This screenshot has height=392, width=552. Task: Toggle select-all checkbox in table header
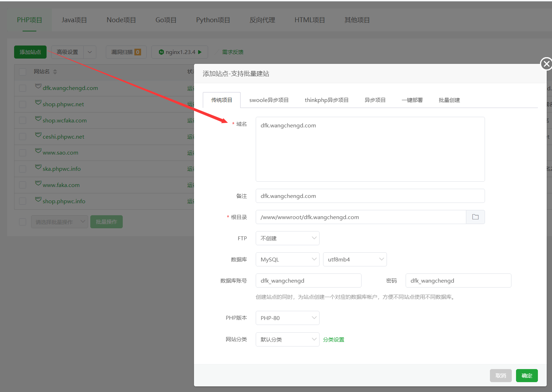pyautogui.click(x=23, y=72)
